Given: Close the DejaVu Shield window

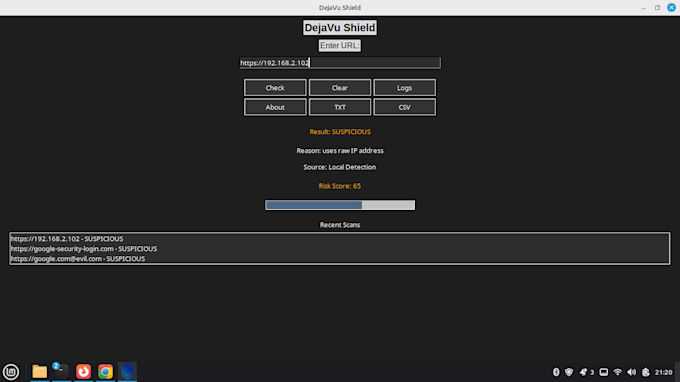Looking at the screenshot, I should (671, 8).
